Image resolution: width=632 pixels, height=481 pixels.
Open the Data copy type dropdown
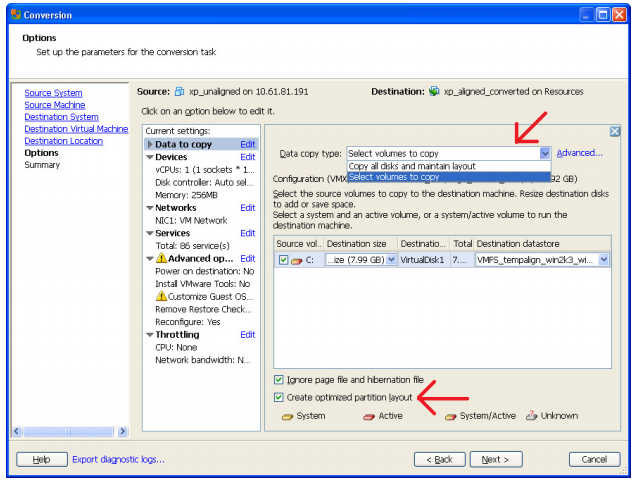click(545, 153)
